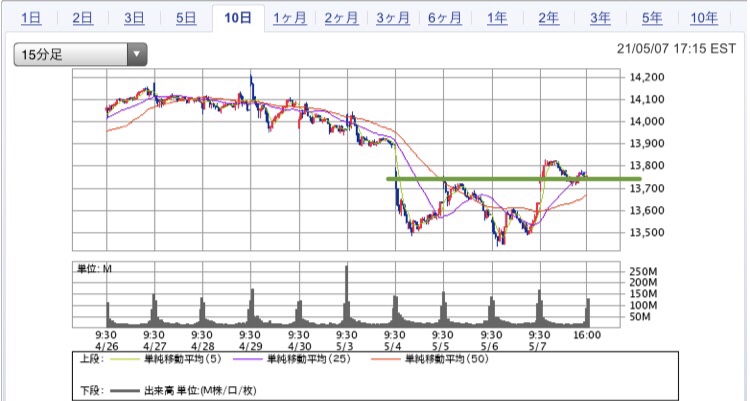This screenshot has height=401, width=750.
Task: Click the 5/3 date axis label
Action: (344, 346)
